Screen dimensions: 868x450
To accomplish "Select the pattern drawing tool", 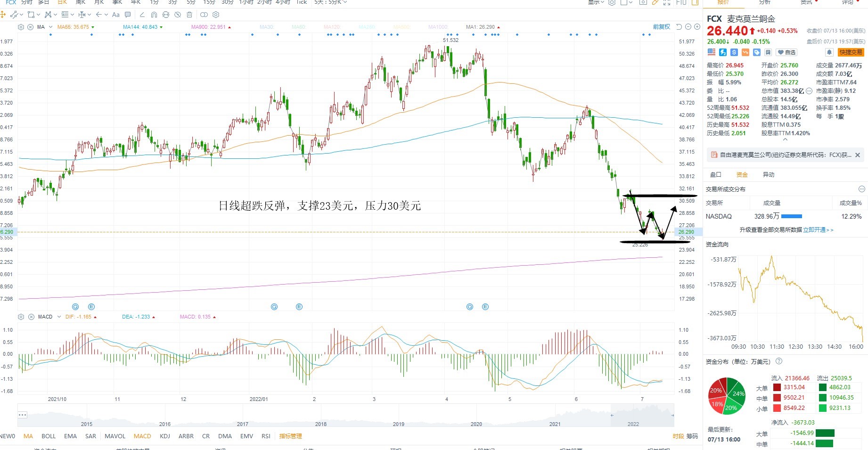I will tap(48, 15).
